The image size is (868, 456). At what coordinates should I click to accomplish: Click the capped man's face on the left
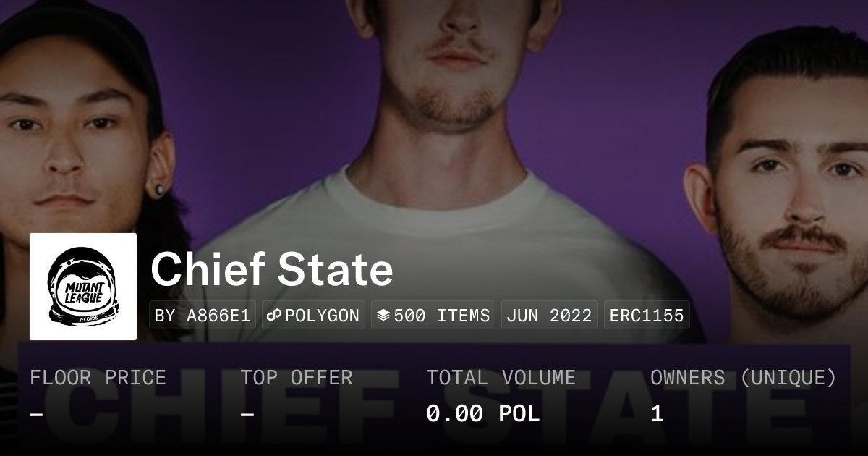(65, 145)
